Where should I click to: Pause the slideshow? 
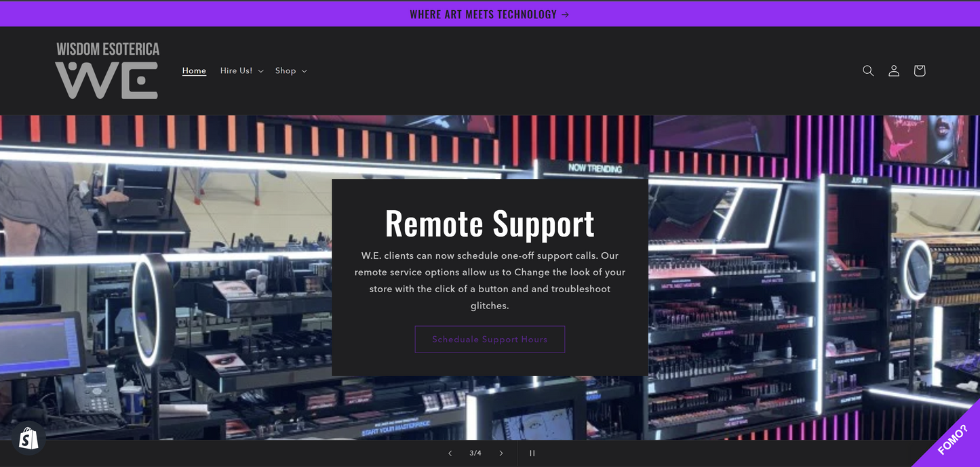pyautogui.click(x=532, y=453)
